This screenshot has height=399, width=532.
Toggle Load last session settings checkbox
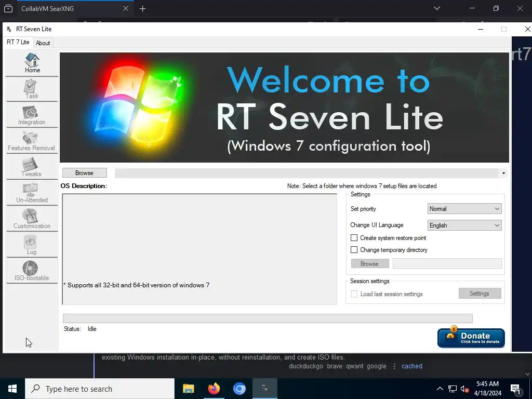pyautogui.click(x=354, y=294)
